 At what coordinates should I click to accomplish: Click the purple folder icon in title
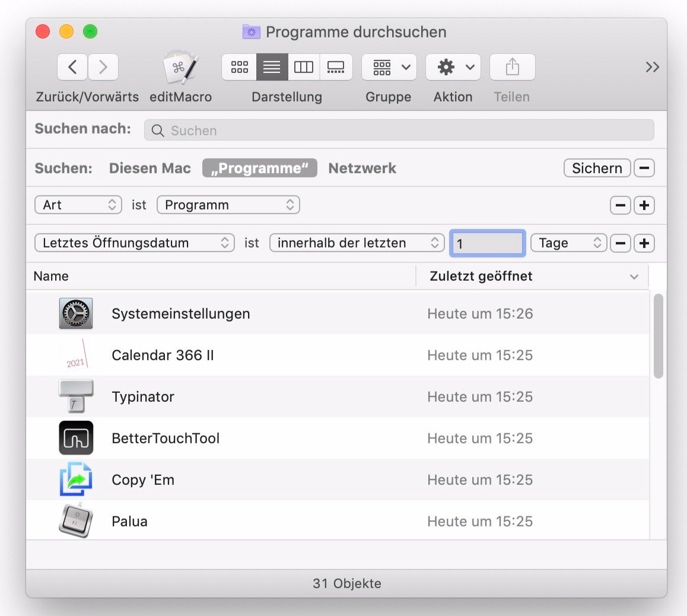tap(251, 32)
